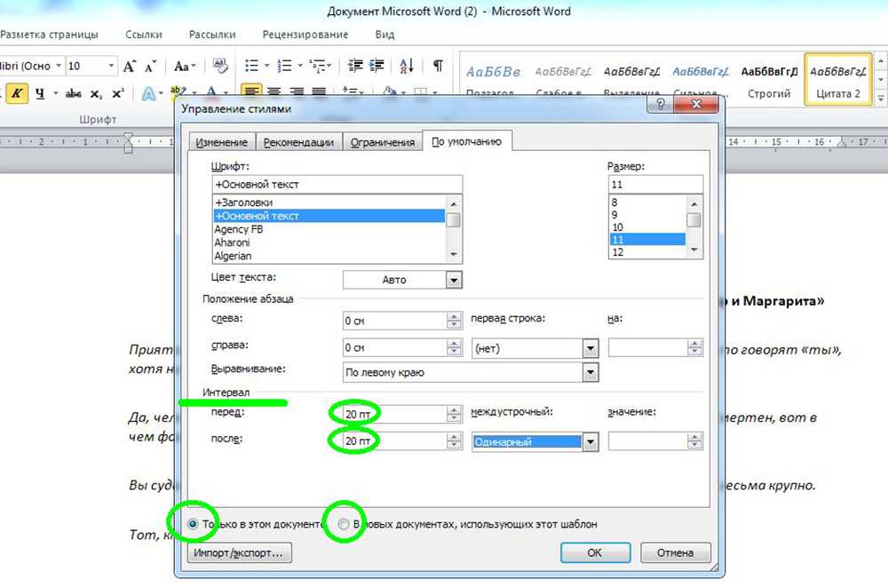This screenshot has width=888, height=588.
Task: Click the Superscript icon
Action: click(x=118, y=93)
